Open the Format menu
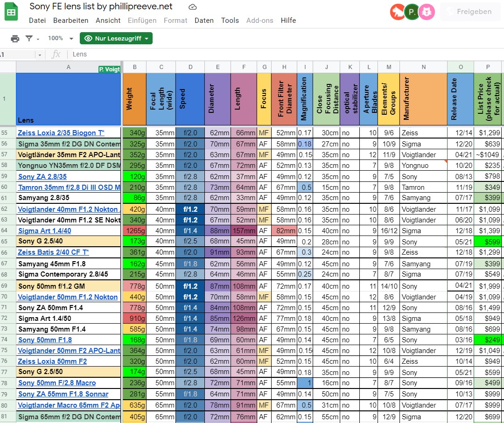Screen dimensions: 504x423 (x=175, y=21)
